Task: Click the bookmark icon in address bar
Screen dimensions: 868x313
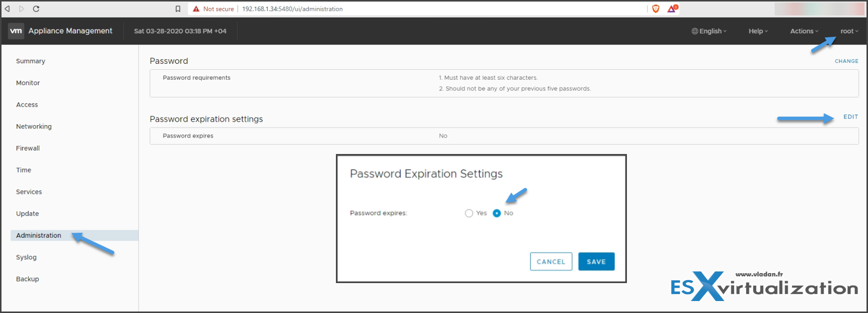Action: pyautogui.click(x=178, y=9)
